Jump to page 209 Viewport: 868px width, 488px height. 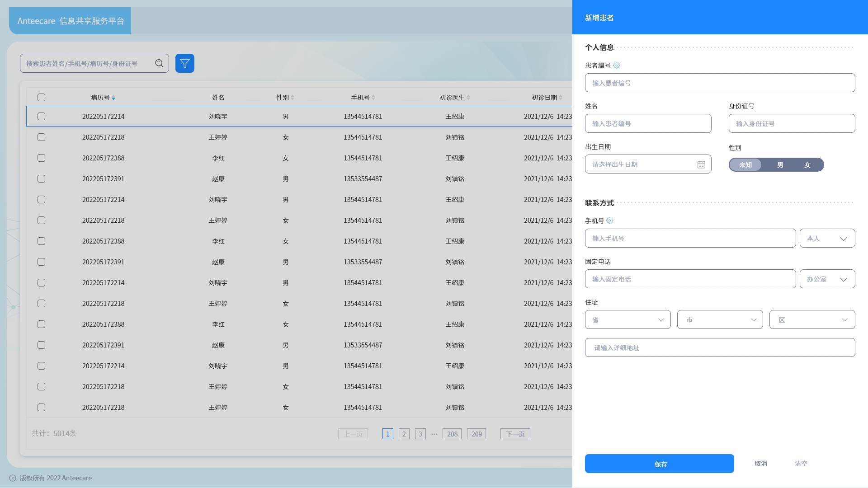476,434
